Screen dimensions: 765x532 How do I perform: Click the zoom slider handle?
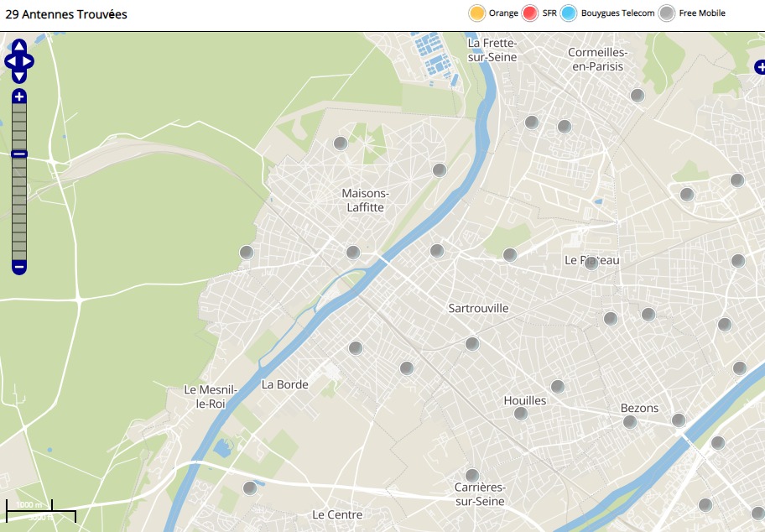coord(19,154)
